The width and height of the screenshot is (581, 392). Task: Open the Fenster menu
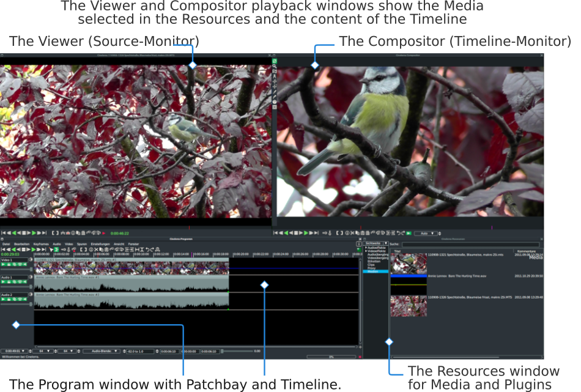click(133, 244)
